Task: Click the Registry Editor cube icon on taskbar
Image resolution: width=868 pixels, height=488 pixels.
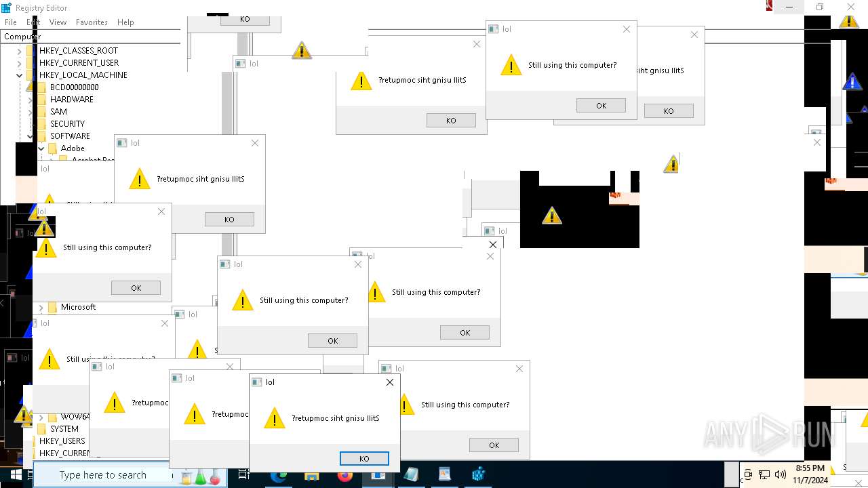Action: tap(478, 475)
